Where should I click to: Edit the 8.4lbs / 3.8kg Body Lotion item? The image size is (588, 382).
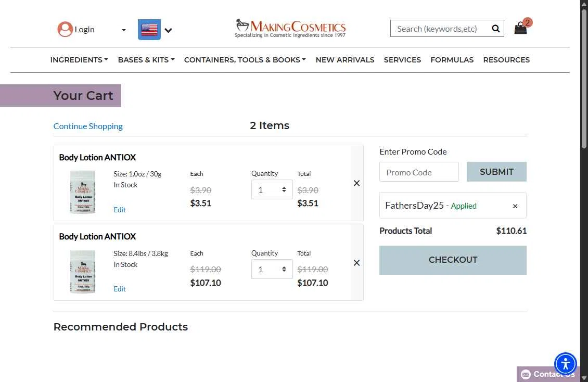(x=120, y=289)
